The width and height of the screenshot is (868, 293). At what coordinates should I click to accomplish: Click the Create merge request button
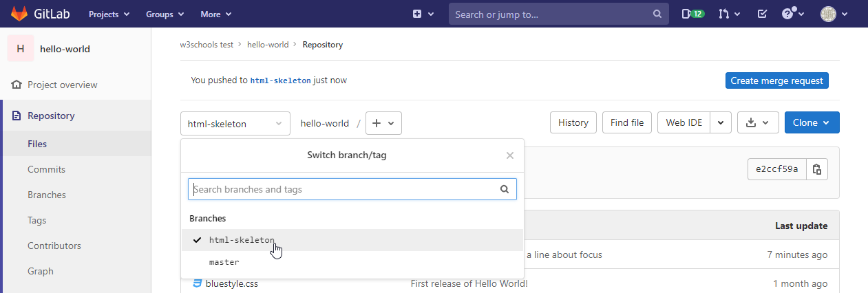[x=776, y=80]
